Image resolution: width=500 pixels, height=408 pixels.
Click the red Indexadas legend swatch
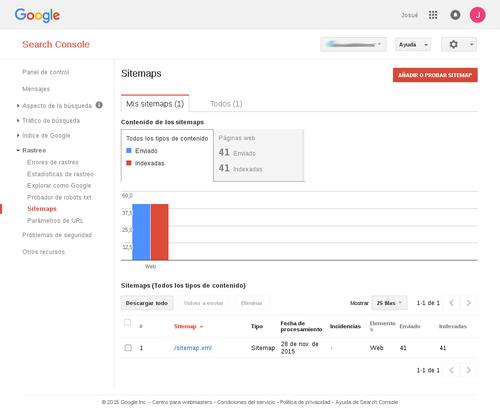click(129, 163)
